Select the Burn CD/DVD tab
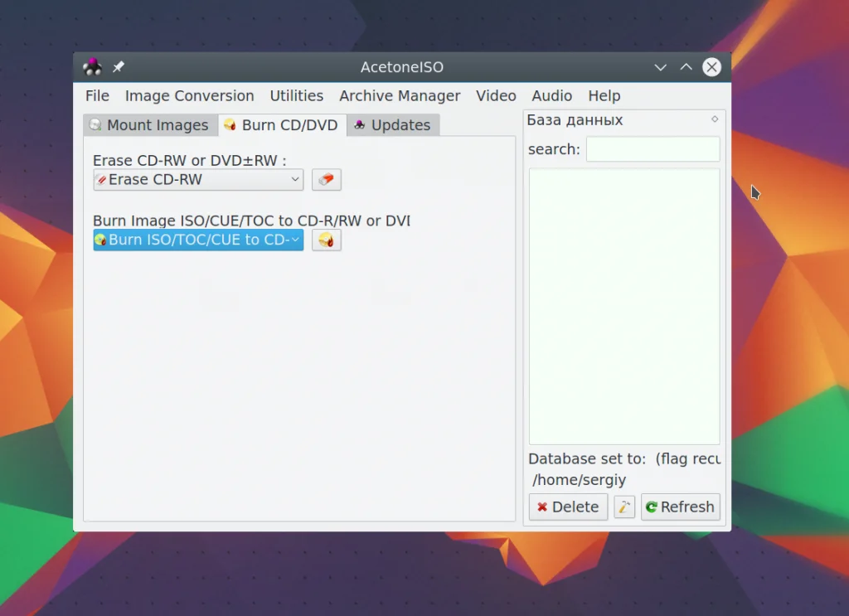Viewport: 849px width, 616px height. click(282, 125)
